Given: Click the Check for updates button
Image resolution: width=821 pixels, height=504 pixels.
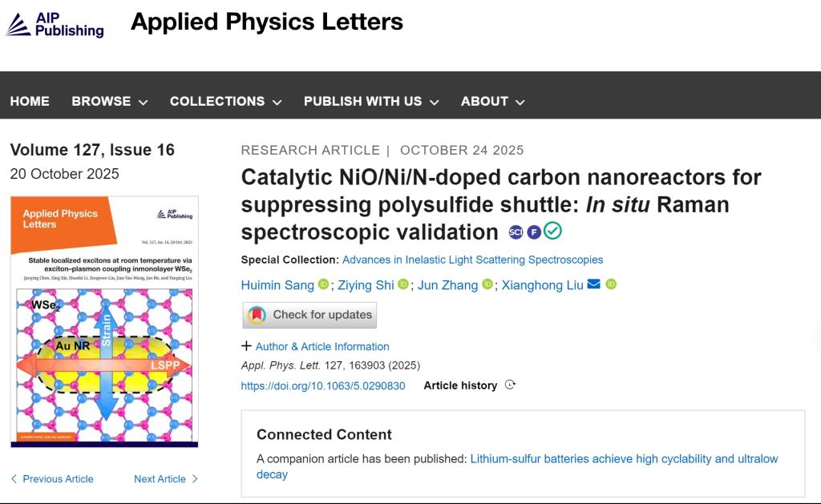Looking at the screenshot, I should (309, 315).
